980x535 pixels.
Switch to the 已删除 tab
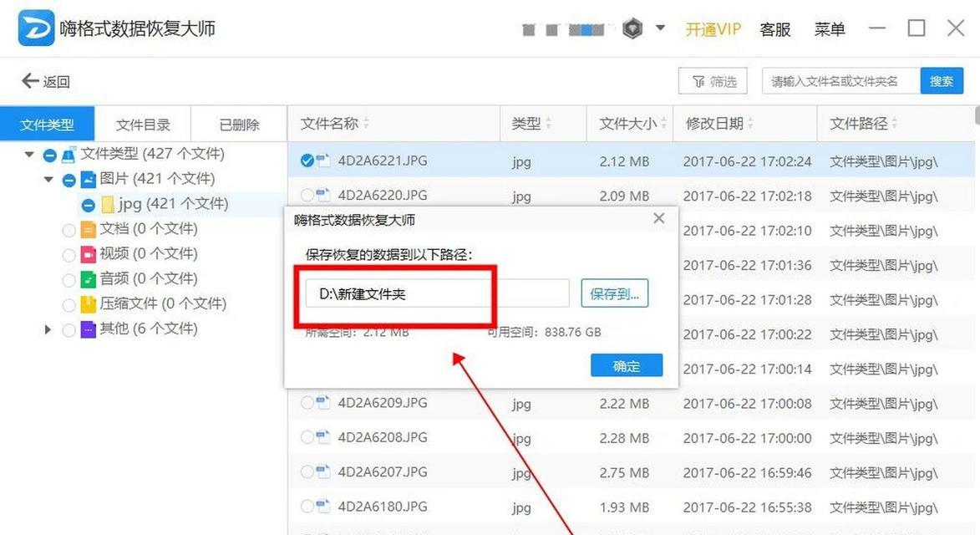[239, 124]
